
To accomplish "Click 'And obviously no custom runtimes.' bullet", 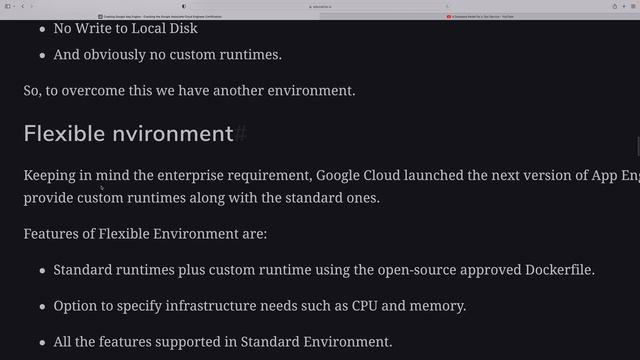I will click(167, 55).
